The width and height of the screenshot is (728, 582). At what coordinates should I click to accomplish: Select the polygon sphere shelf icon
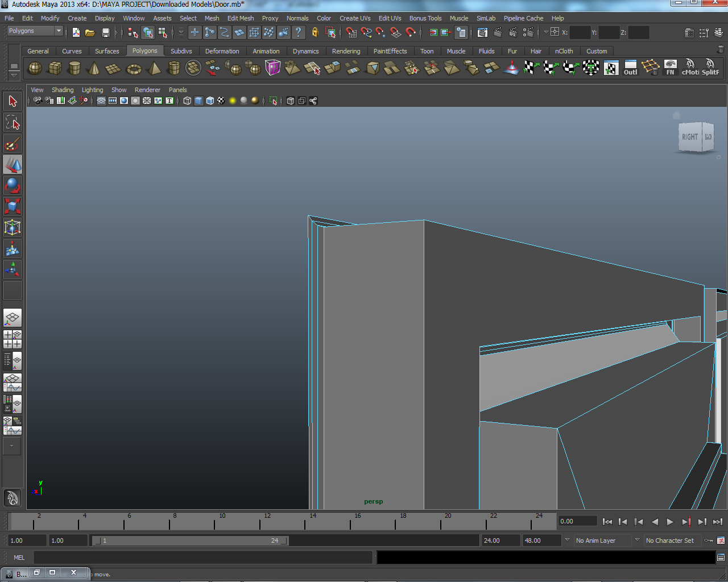tap(35, 69)
